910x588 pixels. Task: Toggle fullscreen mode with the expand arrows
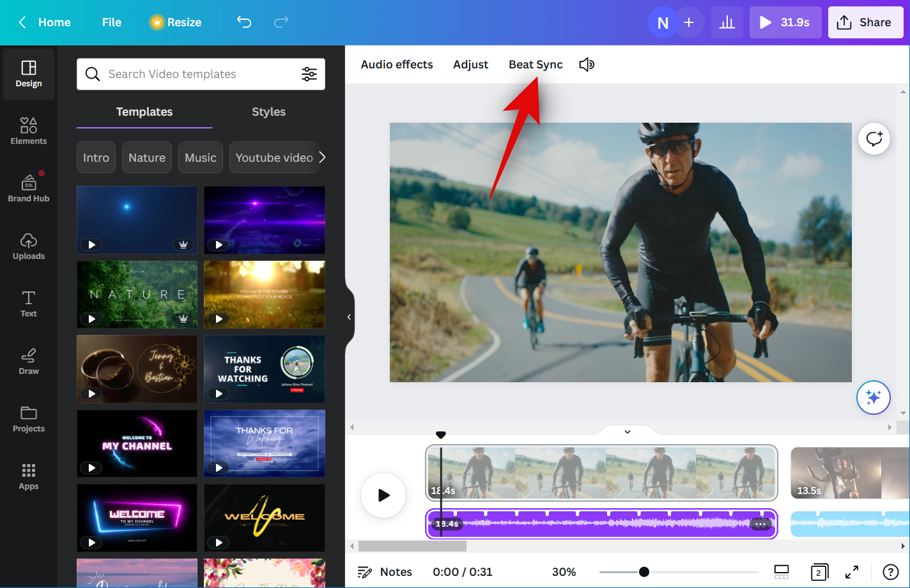852,572
